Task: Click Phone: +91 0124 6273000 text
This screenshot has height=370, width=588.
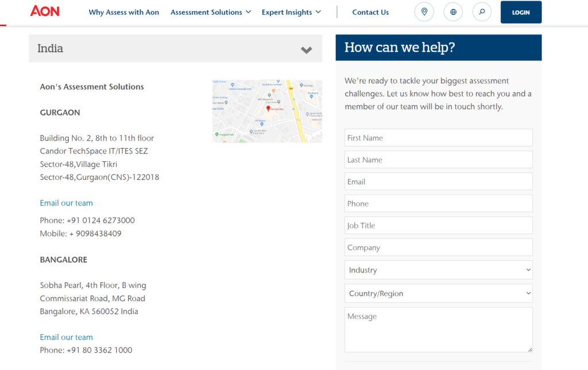Action: pos(87,220)
